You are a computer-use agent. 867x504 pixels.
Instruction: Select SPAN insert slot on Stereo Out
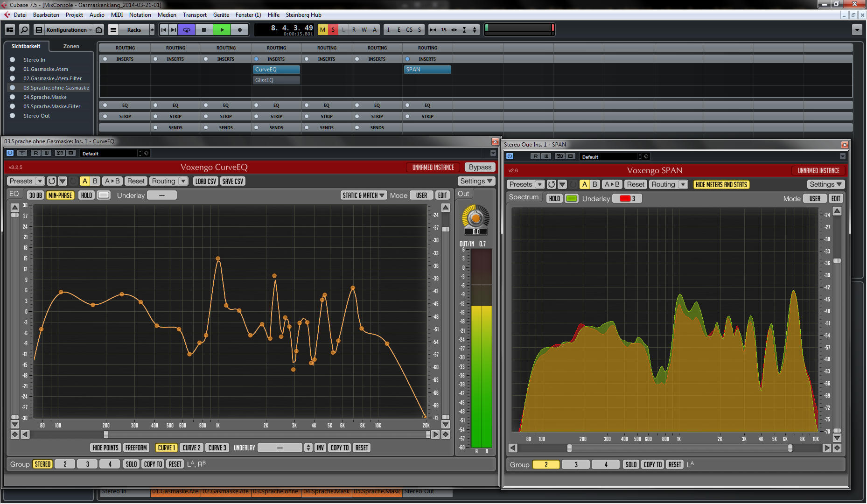(427, 70)
